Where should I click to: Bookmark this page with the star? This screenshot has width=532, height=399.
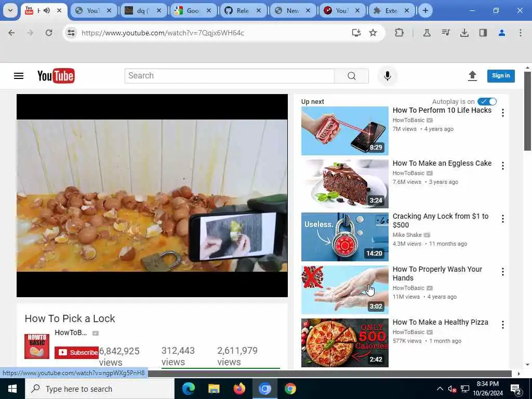373,33
